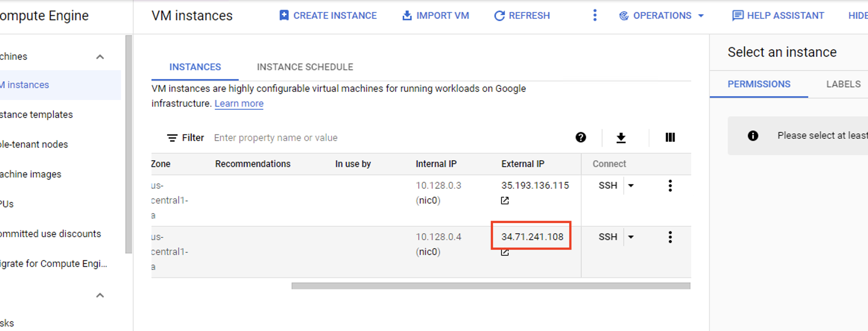Open the filter help question-mark icon
The image size is (868, 331).
581,138
